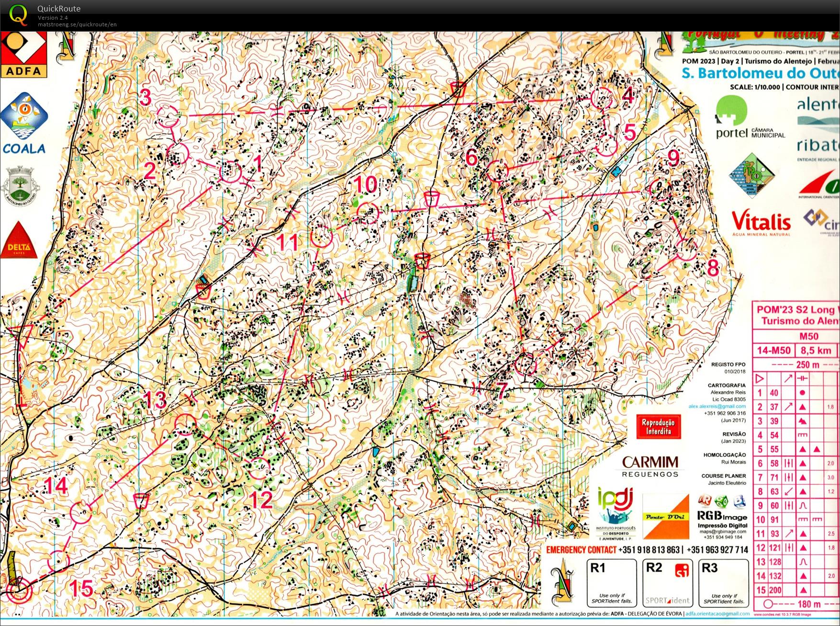The image size is (840, 626).
Task: Click the "14-M50" course cell
Action: (773, 351)
